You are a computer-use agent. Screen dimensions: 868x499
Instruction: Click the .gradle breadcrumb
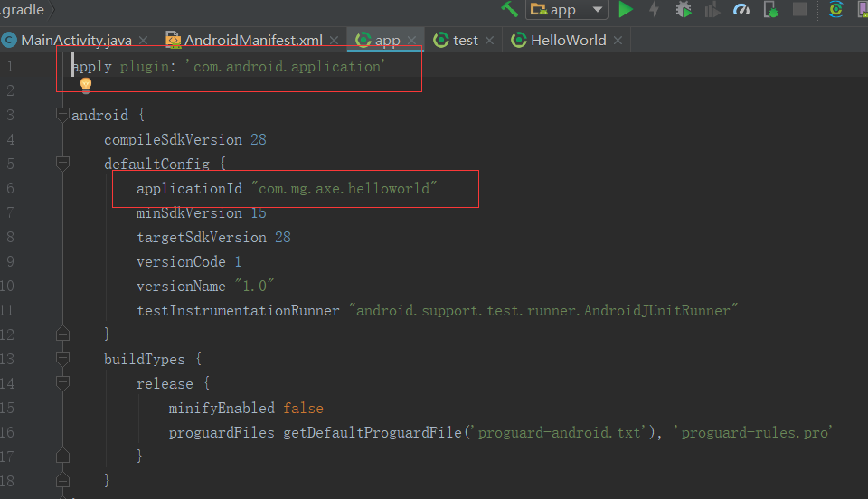point(22,9)
